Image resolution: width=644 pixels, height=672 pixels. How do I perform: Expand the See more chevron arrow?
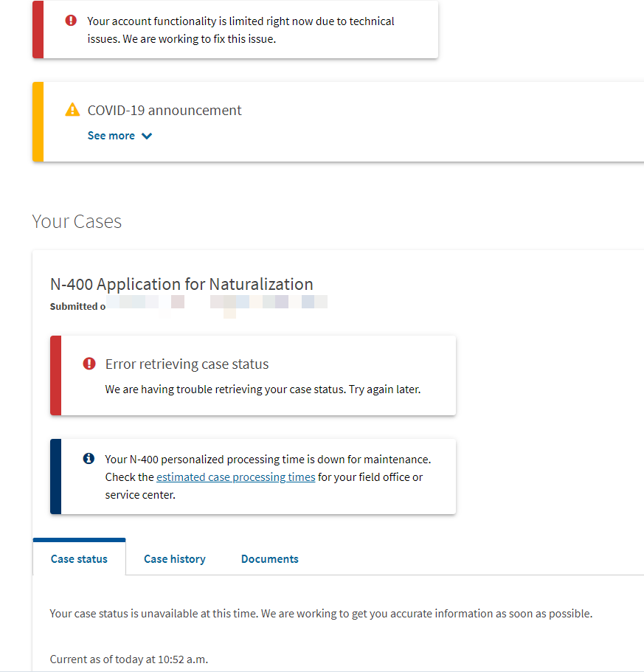[x=147, y=136]
